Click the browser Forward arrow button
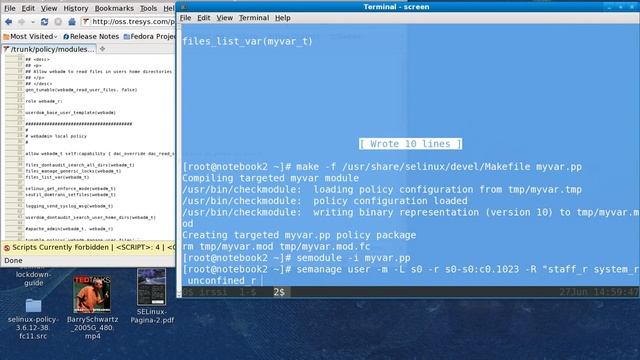 [22, 22]
